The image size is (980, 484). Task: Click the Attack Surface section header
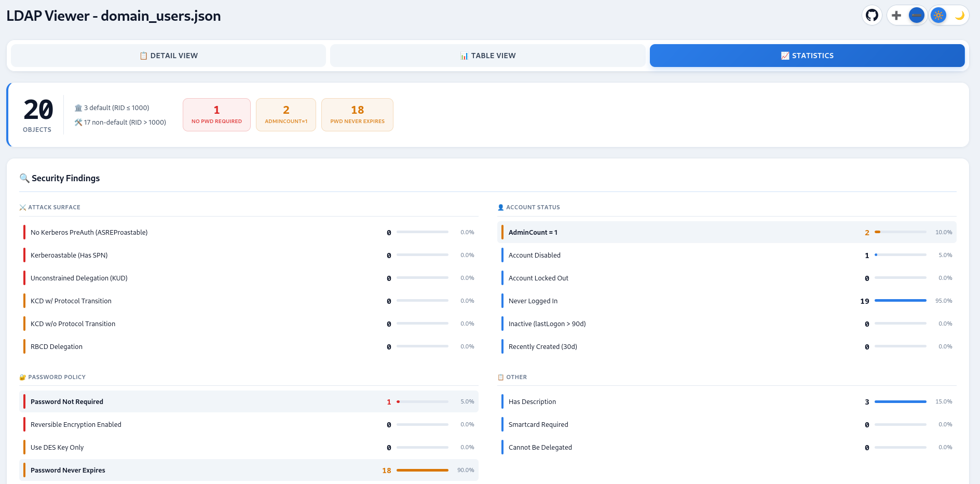50,207
